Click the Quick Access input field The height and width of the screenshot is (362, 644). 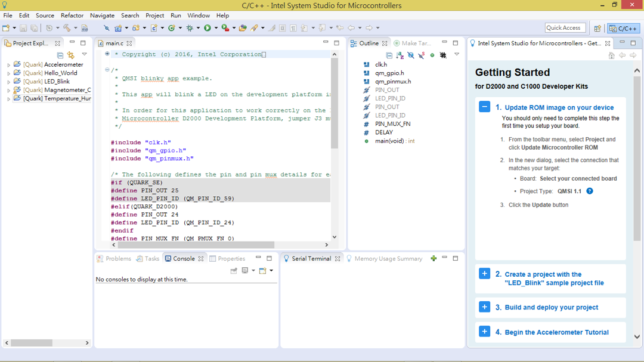point(565,27)
